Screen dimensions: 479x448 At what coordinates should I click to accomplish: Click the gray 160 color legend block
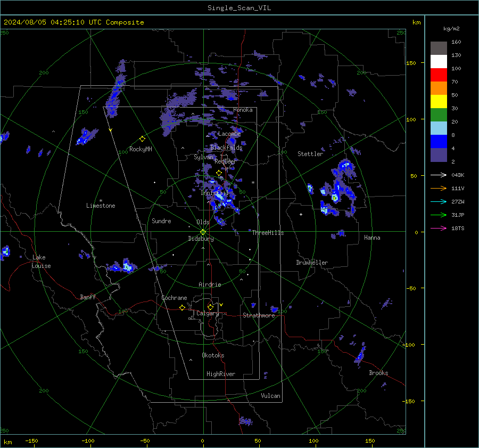(x=439, y=48)
